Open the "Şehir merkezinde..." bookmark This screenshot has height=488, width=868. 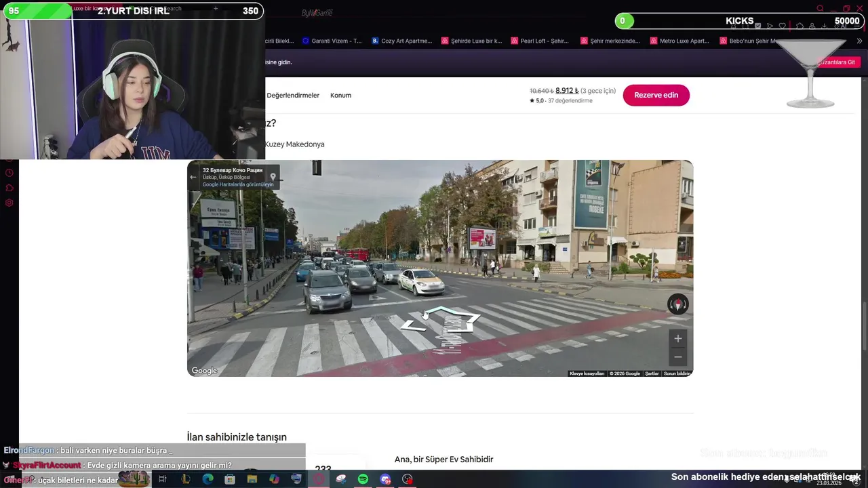click(610, 41)
